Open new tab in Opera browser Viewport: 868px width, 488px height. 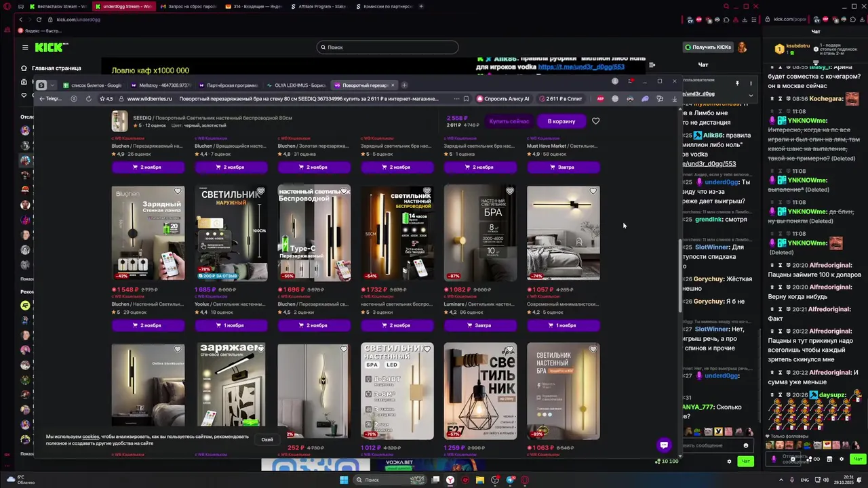421,6
